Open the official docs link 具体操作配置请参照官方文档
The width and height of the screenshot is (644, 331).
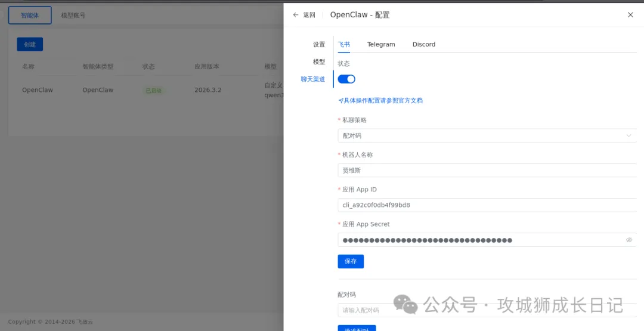[380, 101]
